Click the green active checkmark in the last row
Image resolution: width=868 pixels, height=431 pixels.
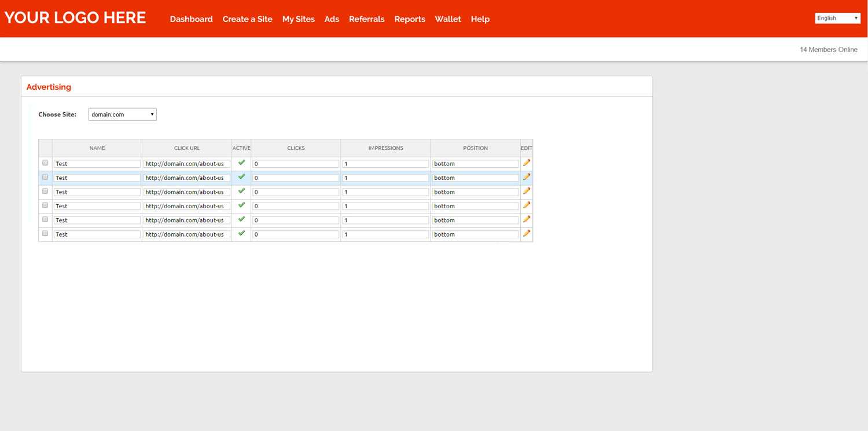point(241,233)
